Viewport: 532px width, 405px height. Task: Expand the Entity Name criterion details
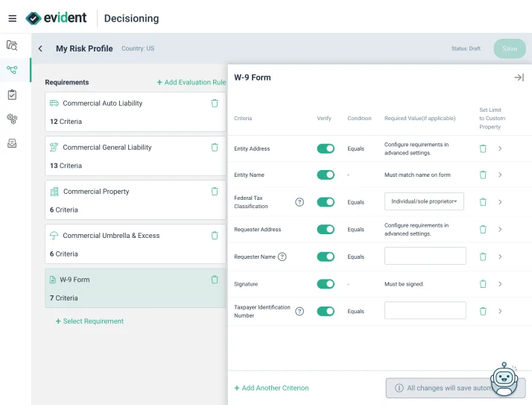click(x=500, y=175)
